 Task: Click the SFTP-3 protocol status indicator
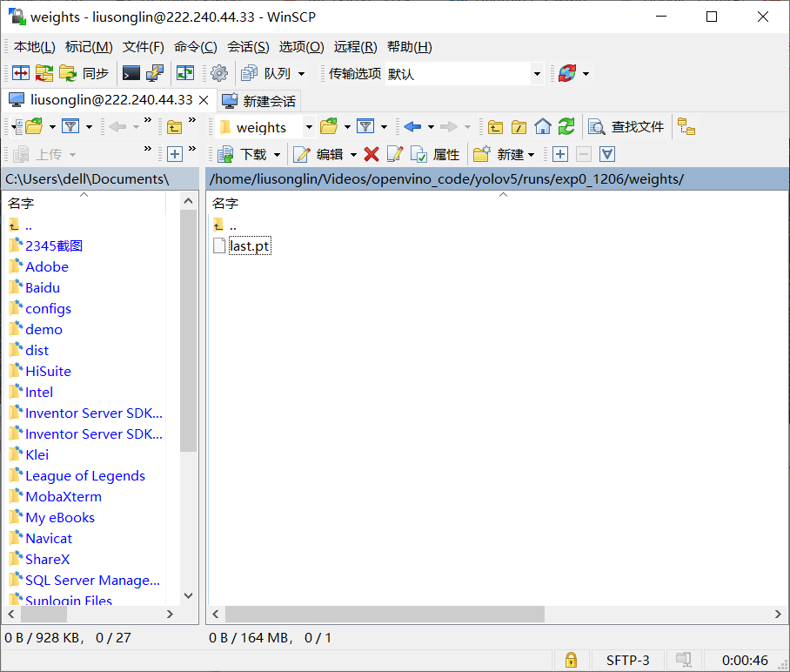(627, 660)
